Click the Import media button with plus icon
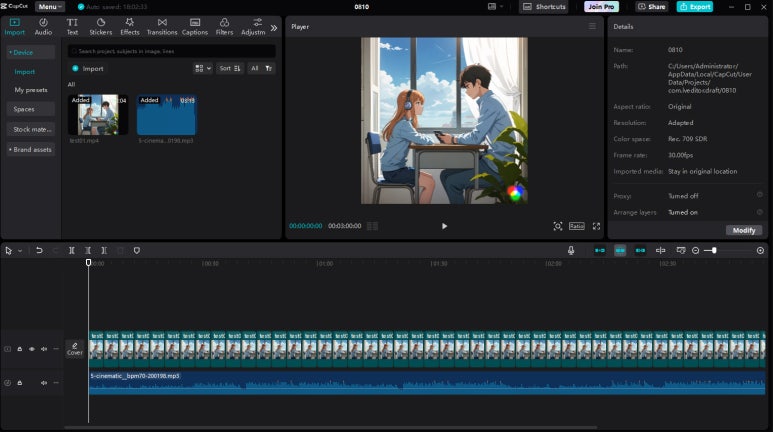 click(88, 69)
